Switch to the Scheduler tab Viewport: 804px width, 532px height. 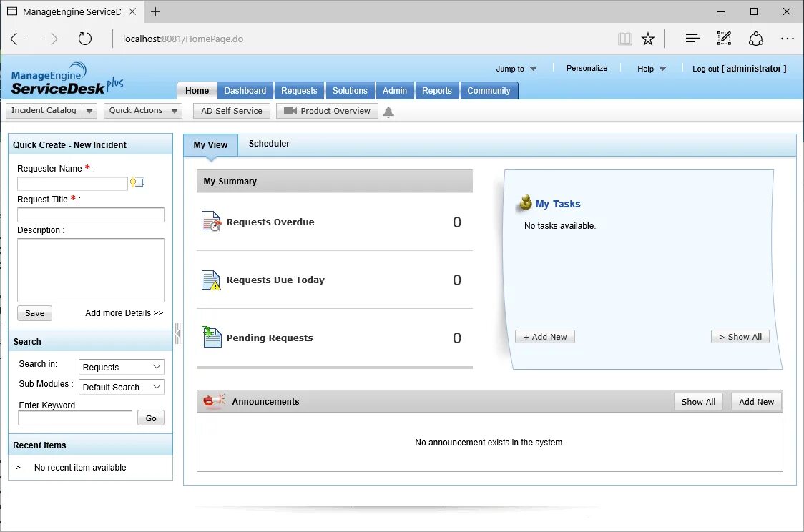click(269, 144)
